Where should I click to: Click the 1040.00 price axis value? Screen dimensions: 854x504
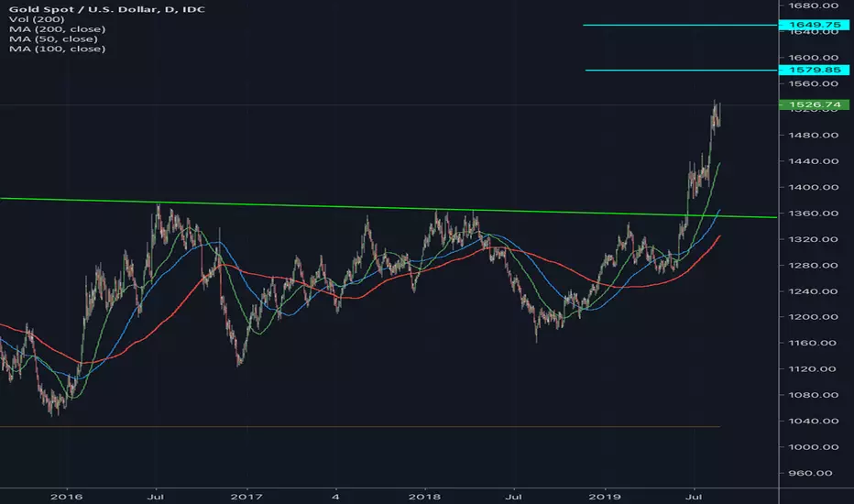tap(814, 421)
